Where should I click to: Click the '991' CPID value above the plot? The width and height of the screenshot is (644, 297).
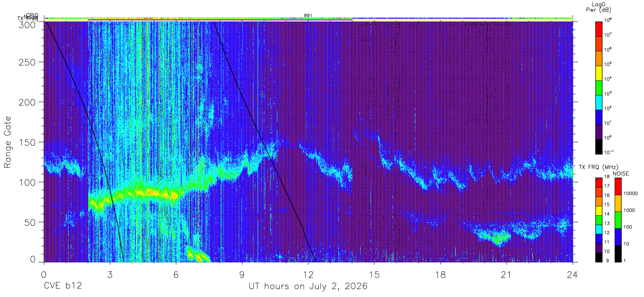(308, 16)
